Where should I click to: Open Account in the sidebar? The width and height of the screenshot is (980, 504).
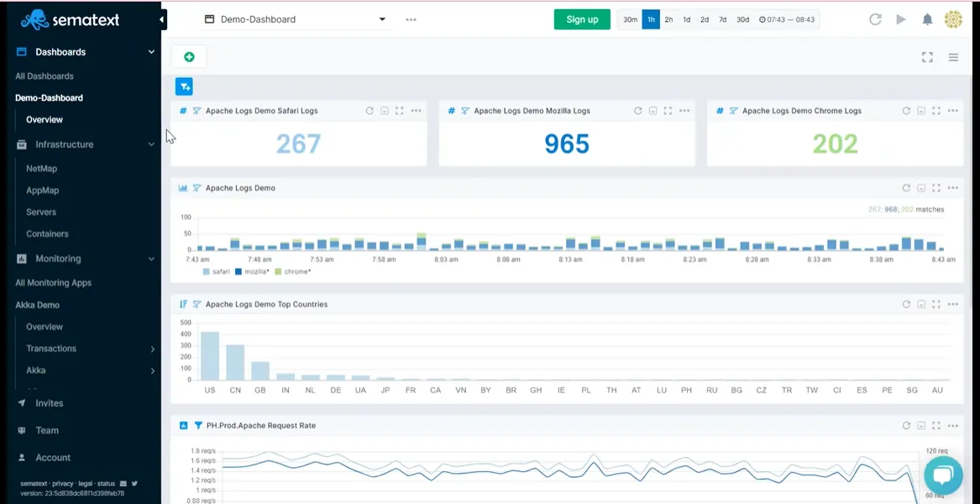click(53, 458)
